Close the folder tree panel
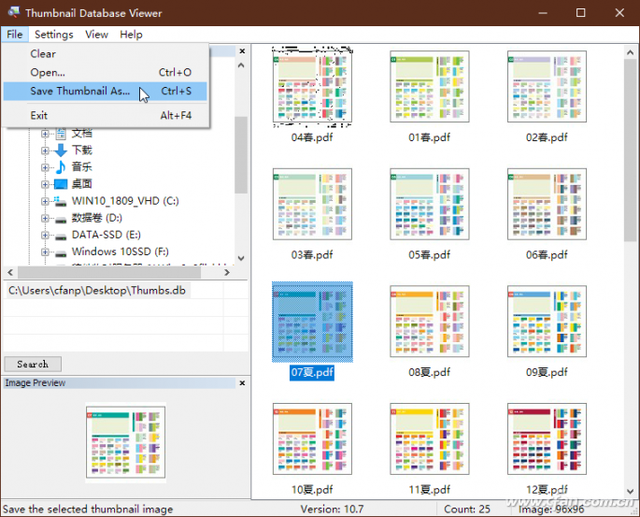This screenshot has height=517, width=640. point(242,51)
